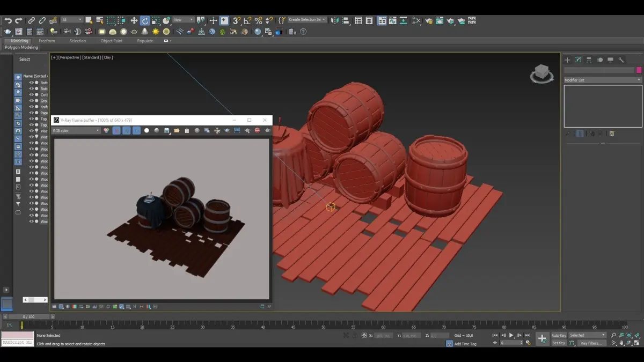644x362 pixels.
Task: Open the All selection filter dropdown
Action: [x=71, y=20]
